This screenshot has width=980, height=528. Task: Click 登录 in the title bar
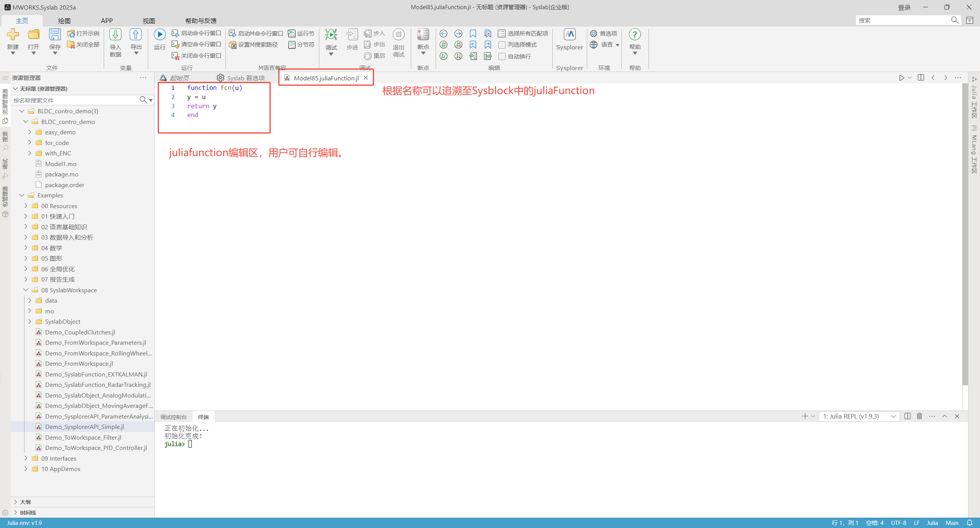[x=905, y=7]
